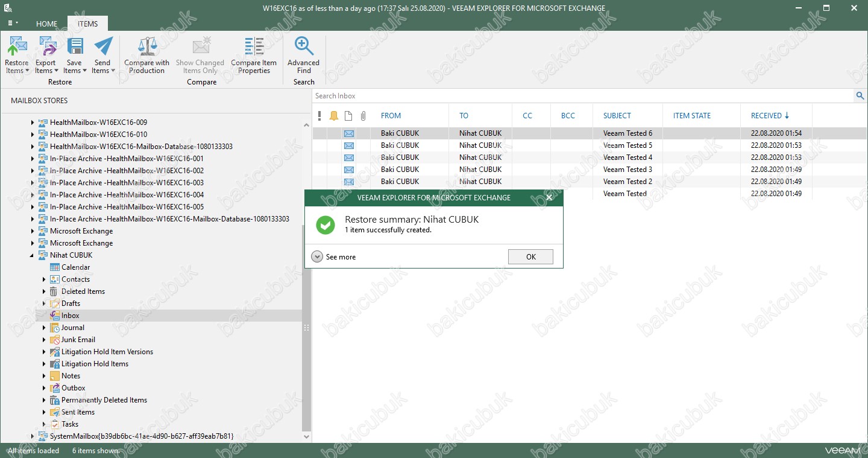Viewport: 868px width, 458px height.
Task: Open the Export Items ribbon button
Action: pos(46,55)
